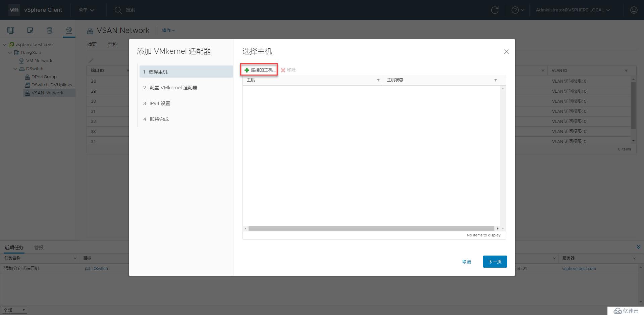Click the 取消 cancel button
644x315 pixels.
(467, 262)
